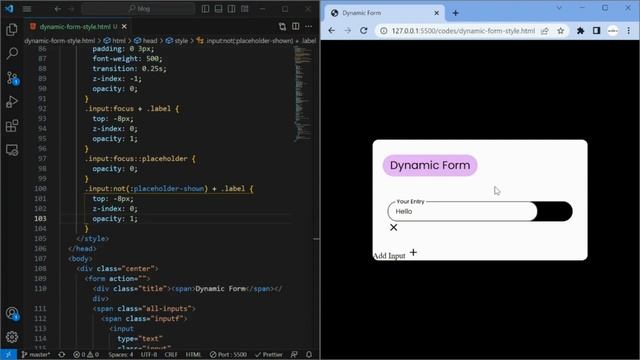Click the VS Code command center search box
The width and height of the screenshot is (640, 360).
pyautogui.click(x=138, y=9)
